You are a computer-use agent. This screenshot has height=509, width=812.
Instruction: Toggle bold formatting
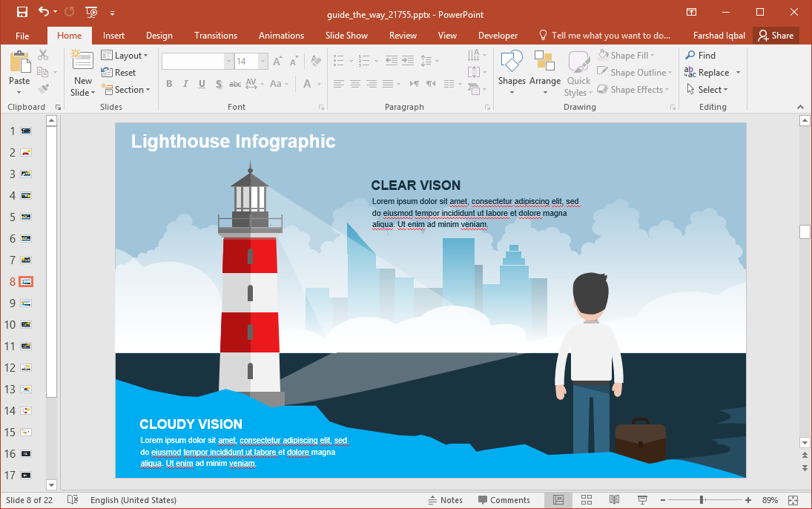point(169,84)
